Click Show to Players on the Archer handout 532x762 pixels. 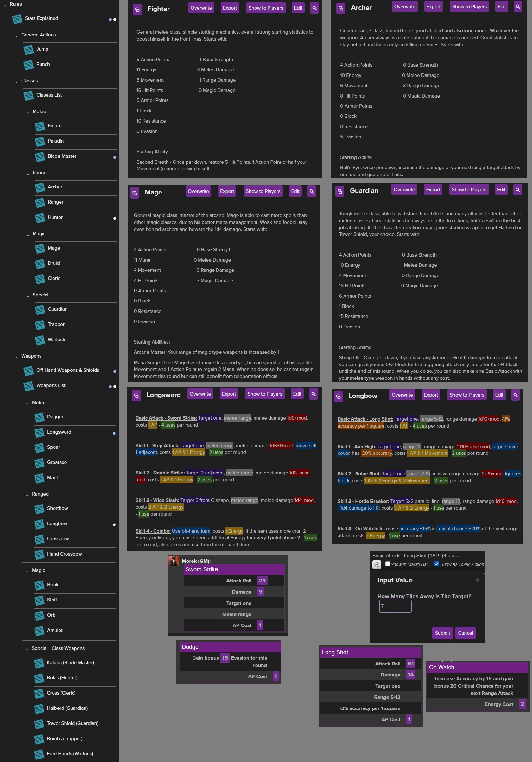469,7
